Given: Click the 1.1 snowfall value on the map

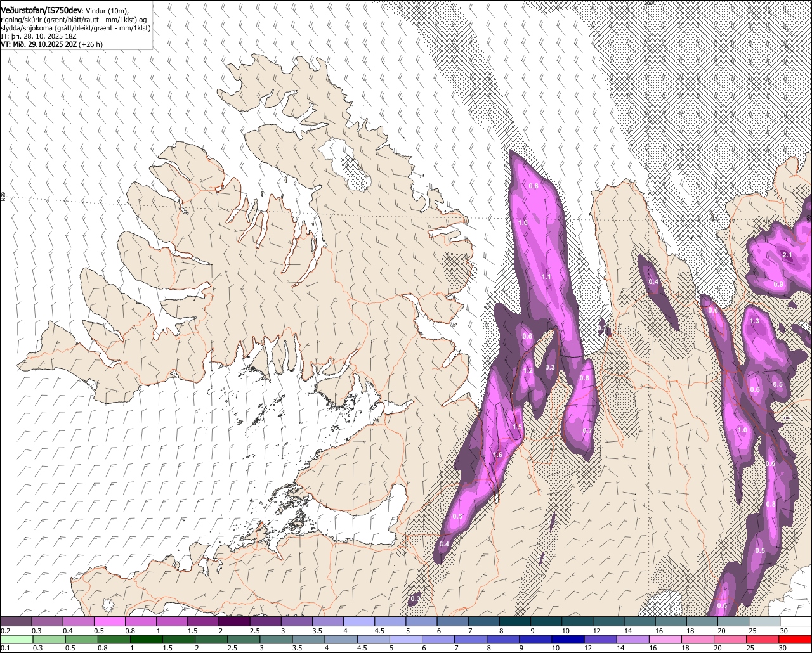Looking at the screenshot, I should tap(546, 277).
